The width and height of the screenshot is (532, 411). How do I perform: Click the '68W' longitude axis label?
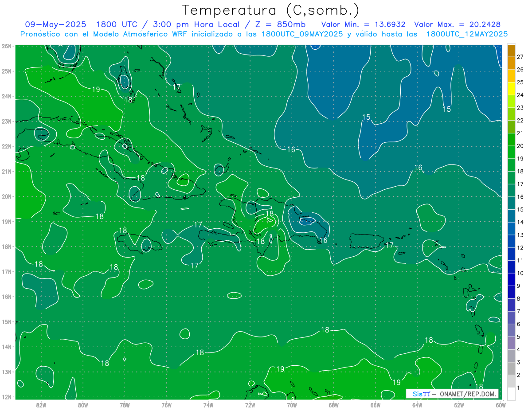[333, 404]
